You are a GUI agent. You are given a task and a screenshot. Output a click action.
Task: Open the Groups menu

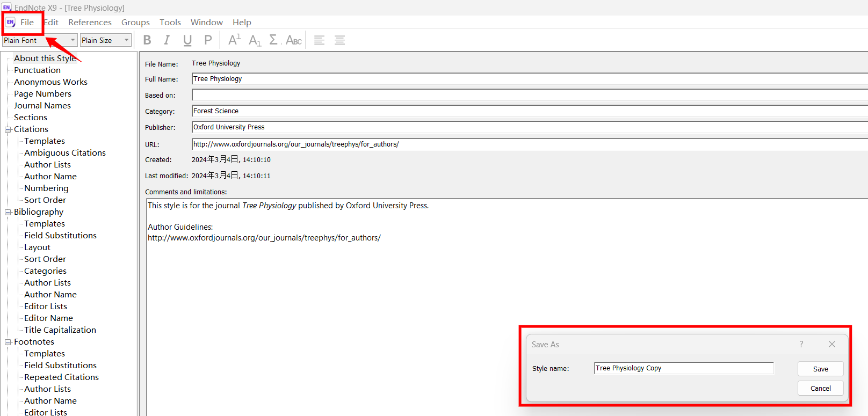(135, 22)
